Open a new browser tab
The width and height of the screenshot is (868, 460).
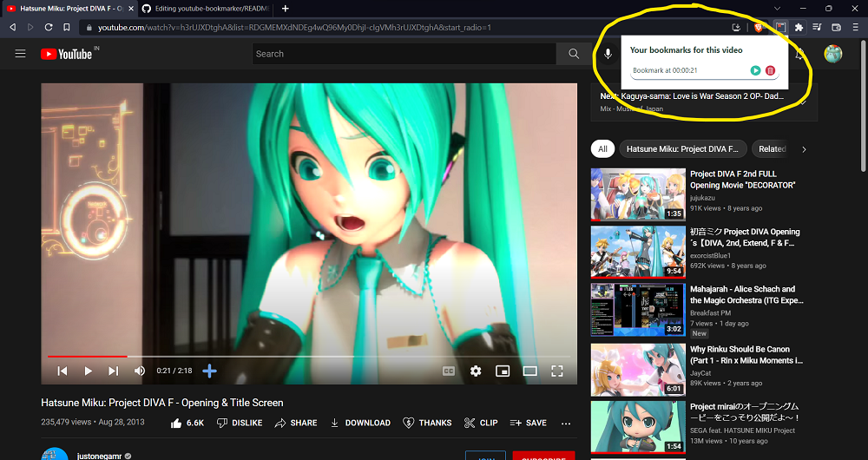click(285, 9)
